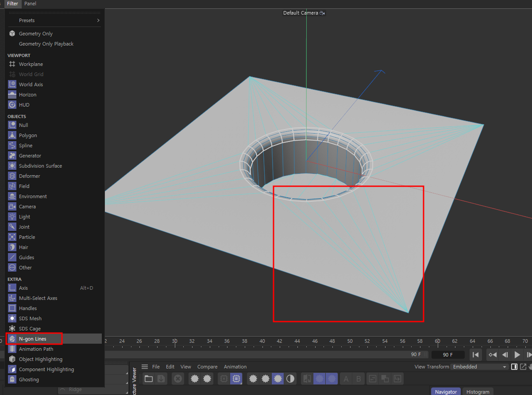
Task: Click the open in separate window icon
Action: click(x=523, y=367)
